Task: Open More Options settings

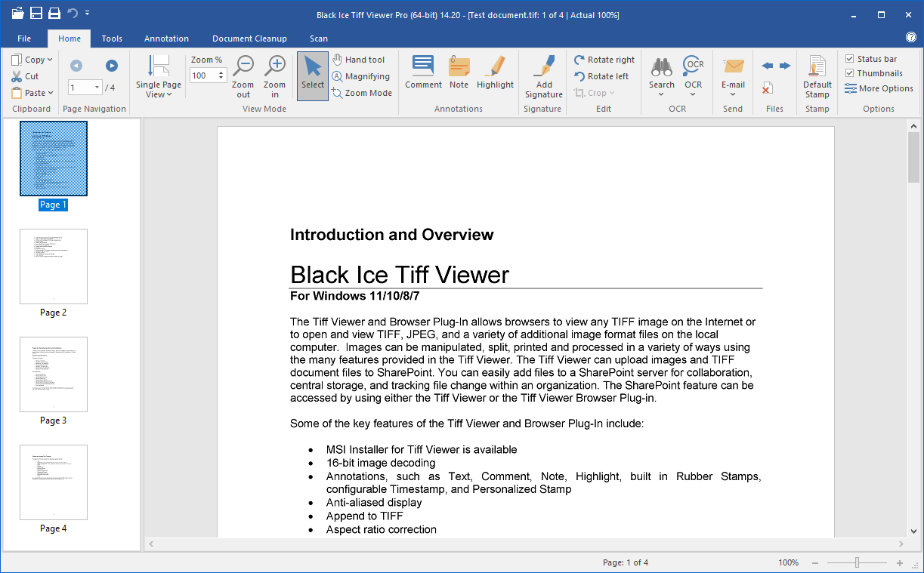Action: click(879, 88)
